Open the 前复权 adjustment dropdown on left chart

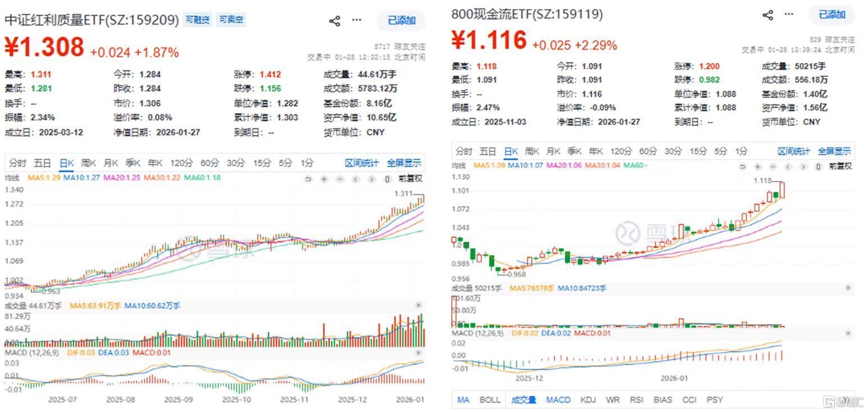click(410, 179)
